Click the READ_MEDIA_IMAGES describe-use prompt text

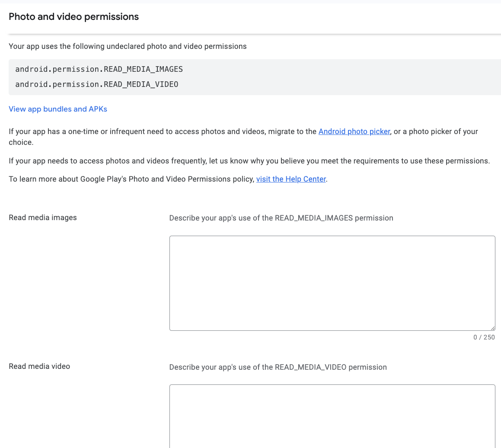(281, 218)
